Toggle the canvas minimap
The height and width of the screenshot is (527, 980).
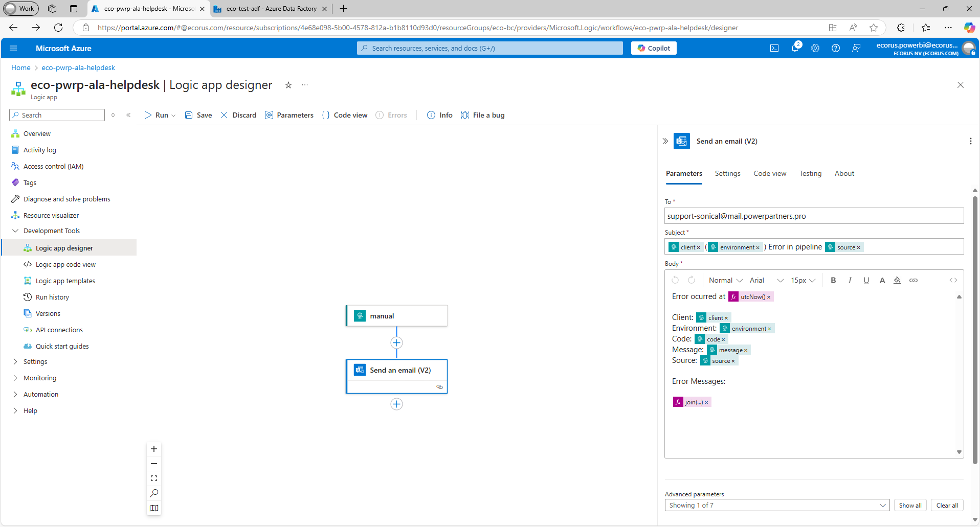(154, 508)
